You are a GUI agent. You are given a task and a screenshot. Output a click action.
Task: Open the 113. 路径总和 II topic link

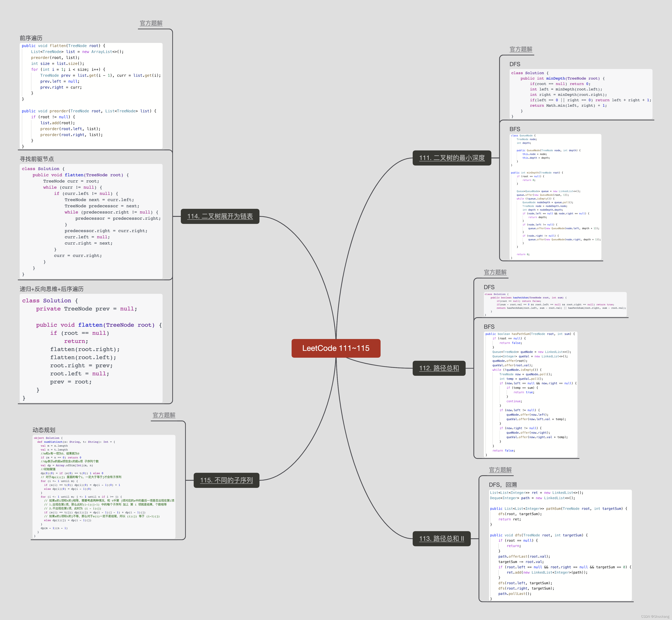tap(441, 538)
